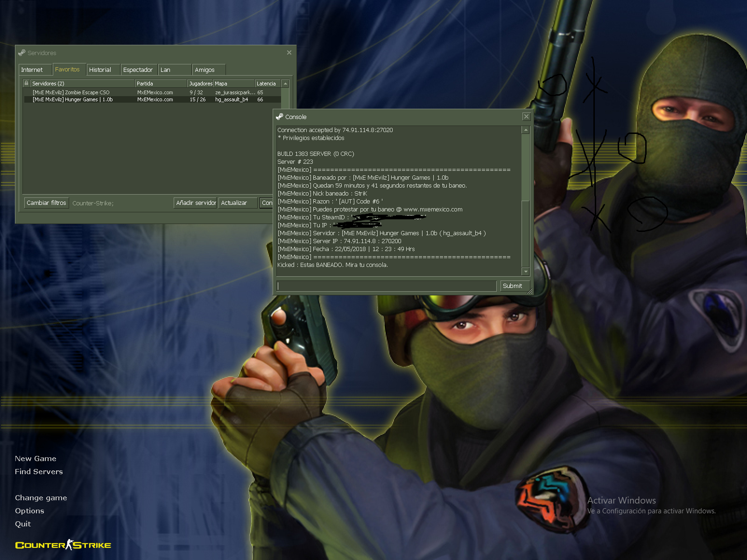Switch to the Internet tab
Image resolution: width=747 pixels, height=560 pixels.
coord(35,70)
